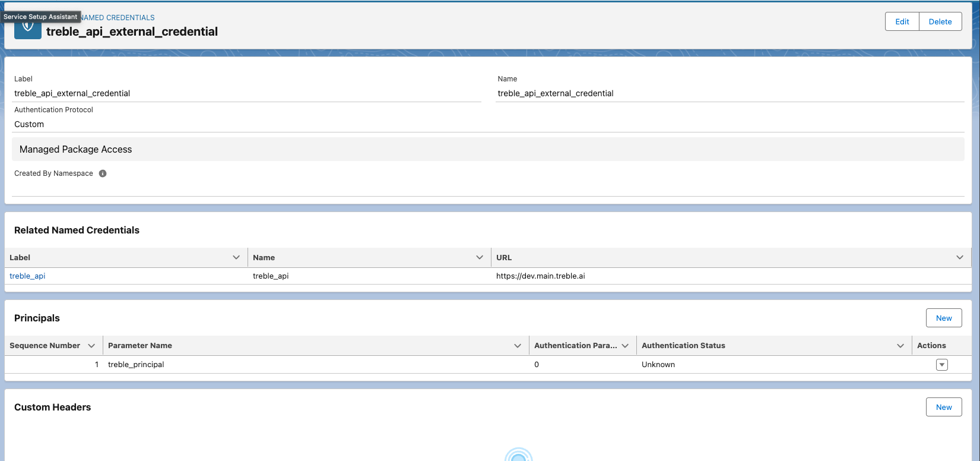Click the Custom authentication protocol value
Screen dimensions: 980x461
[x=29, y=124]
